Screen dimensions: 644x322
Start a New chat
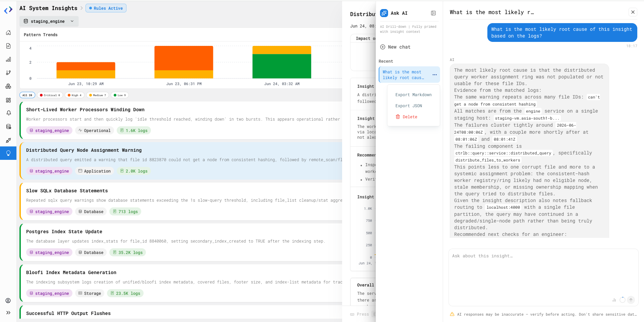tap(395, 47)
